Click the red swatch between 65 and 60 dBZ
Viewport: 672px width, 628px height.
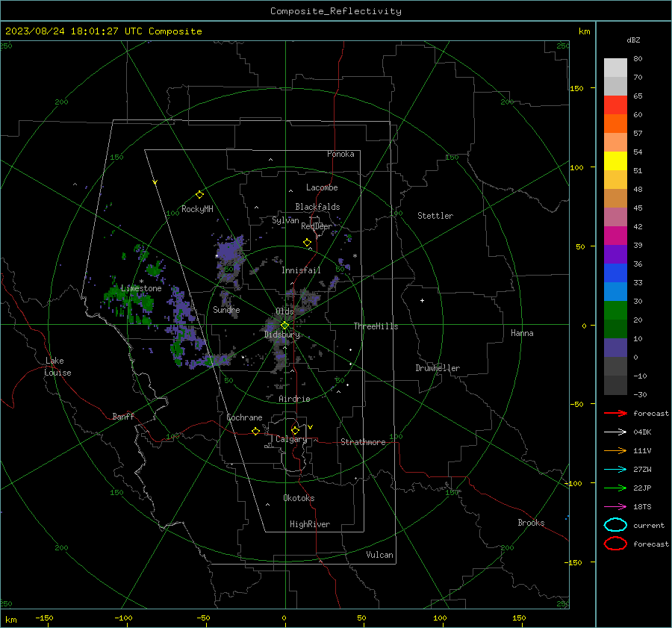(x=615, y=105)
